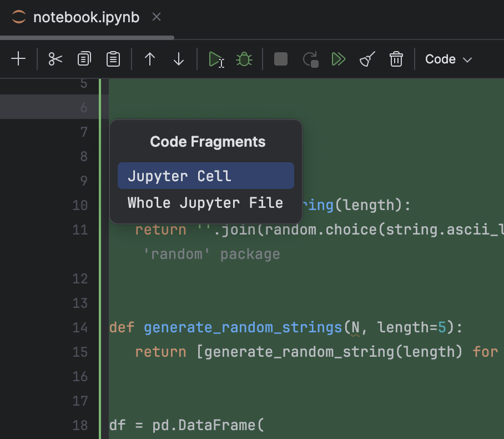Select Jupyter Cell in Code Fragments popup
Viewport: 504px width, 439px height.
(205, 175)
